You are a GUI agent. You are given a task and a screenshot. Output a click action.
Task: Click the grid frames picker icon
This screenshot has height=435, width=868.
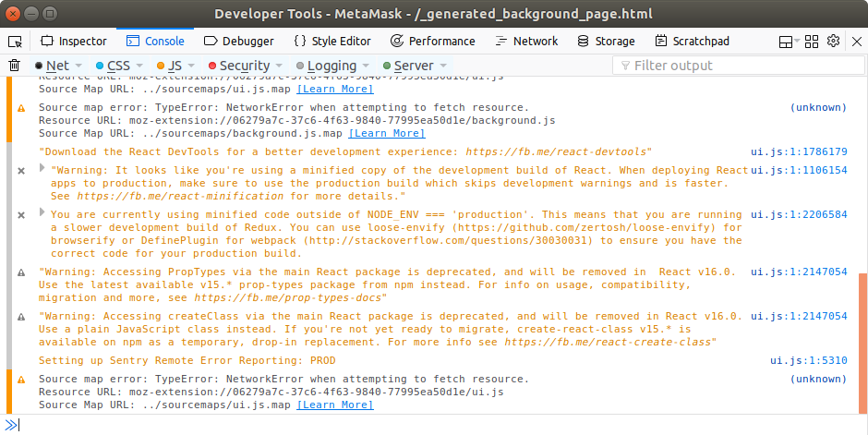click(x=812, y=42)
